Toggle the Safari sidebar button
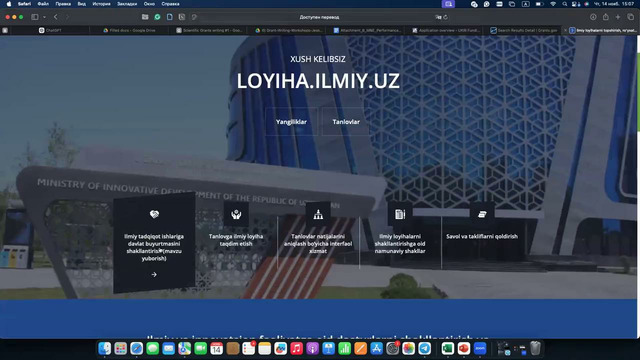 (x=35, y=17)
